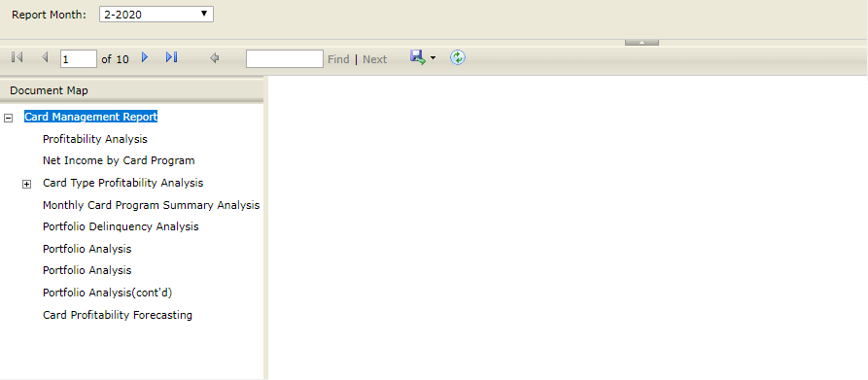This screenshot has width=868, height=380.
Task: Open Net Income by Card Program
Action: [119, 161]
